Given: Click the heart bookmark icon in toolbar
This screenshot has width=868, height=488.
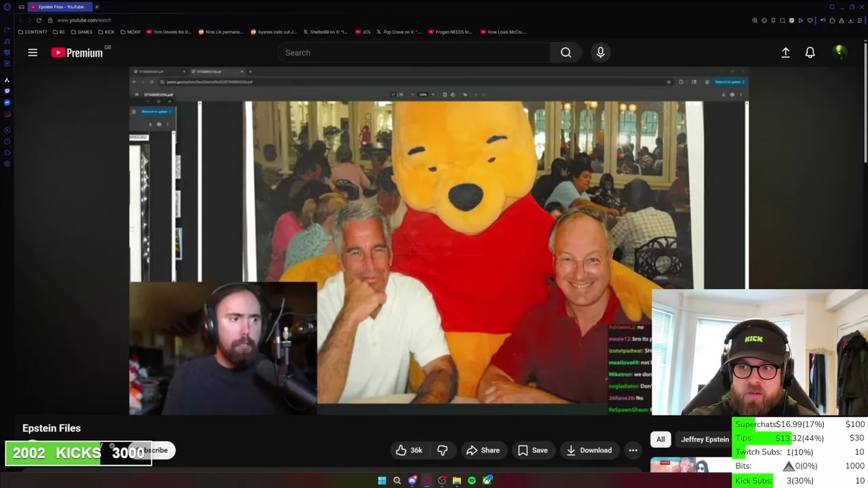Looking at the screenshot, I should pos(810,20).
